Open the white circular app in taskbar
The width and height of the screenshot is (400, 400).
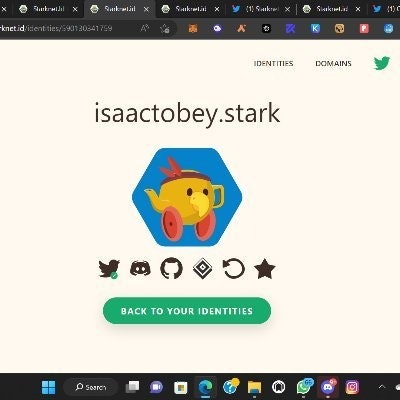tap(279, 387)
